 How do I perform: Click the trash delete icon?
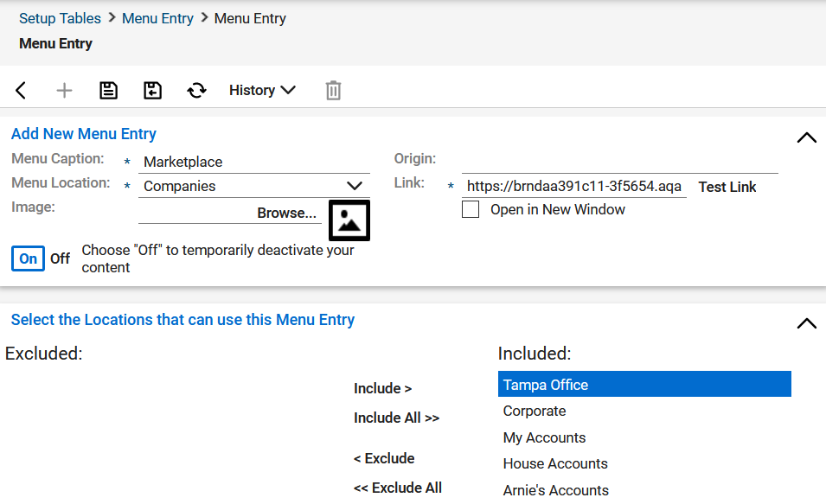pyautogui.click(x=334, y=91)
